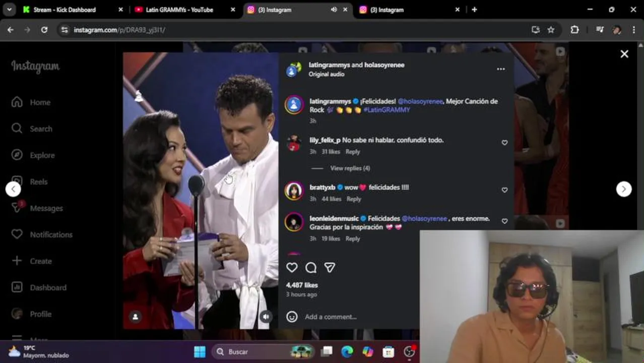Viewport: 644px width, 363px height.
Task: Go back in browser
Action: coord(11,30)
